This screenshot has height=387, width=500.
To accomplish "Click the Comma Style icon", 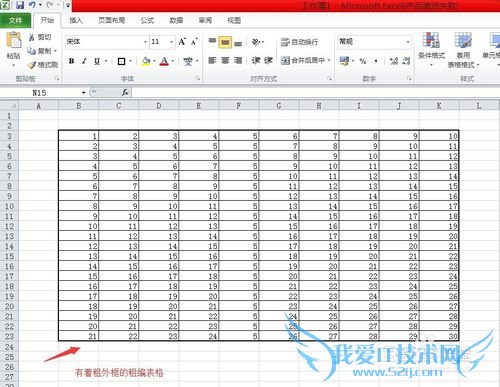I will (376, 61).
